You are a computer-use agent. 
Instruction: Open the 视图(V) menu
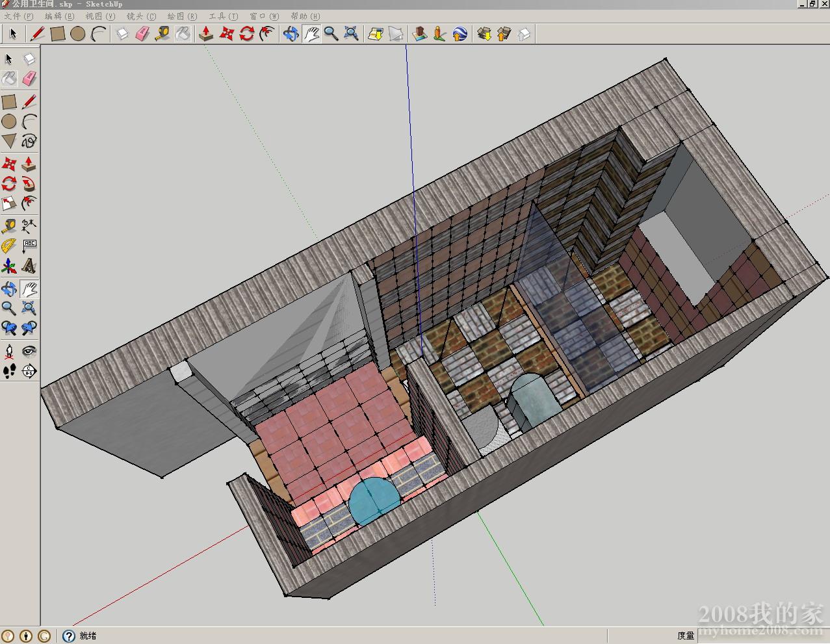pos(100,16)
